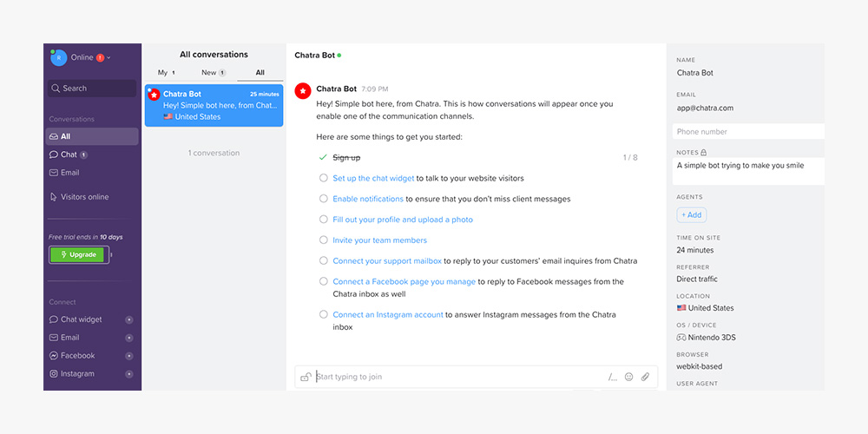Toggle the circle beside Enable notifications
The image size is (868, 434).
click(x=323, y=198)
